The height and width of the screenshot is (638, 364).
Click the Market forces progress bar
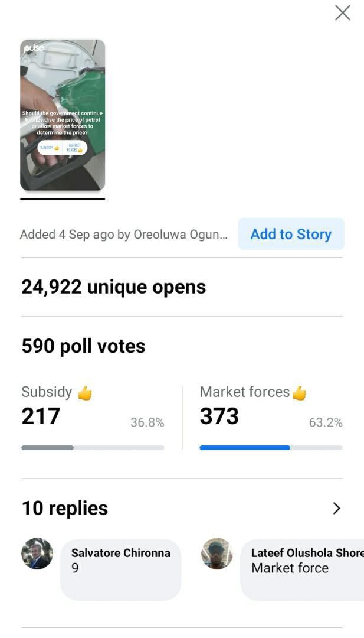[x=271, y=447]
